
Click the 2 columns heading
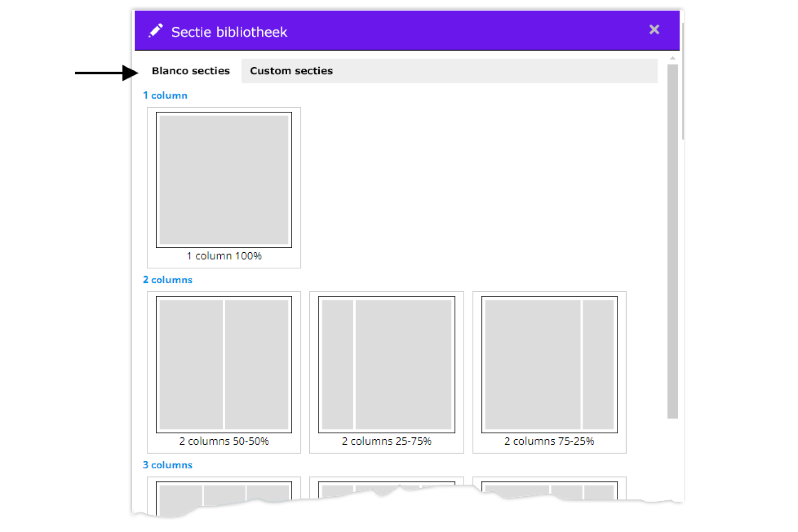click(x=167, y=280)
